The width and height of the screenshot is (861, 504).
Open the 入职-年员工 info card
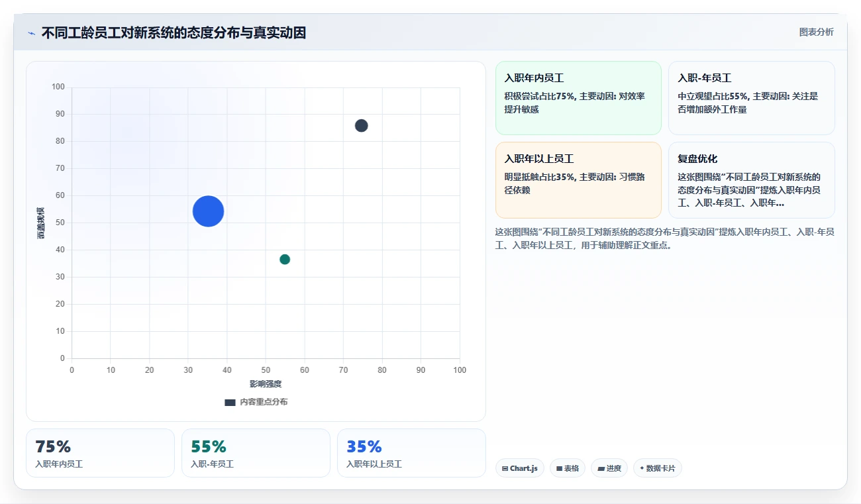pyautogui.click(x=752, y=98)
